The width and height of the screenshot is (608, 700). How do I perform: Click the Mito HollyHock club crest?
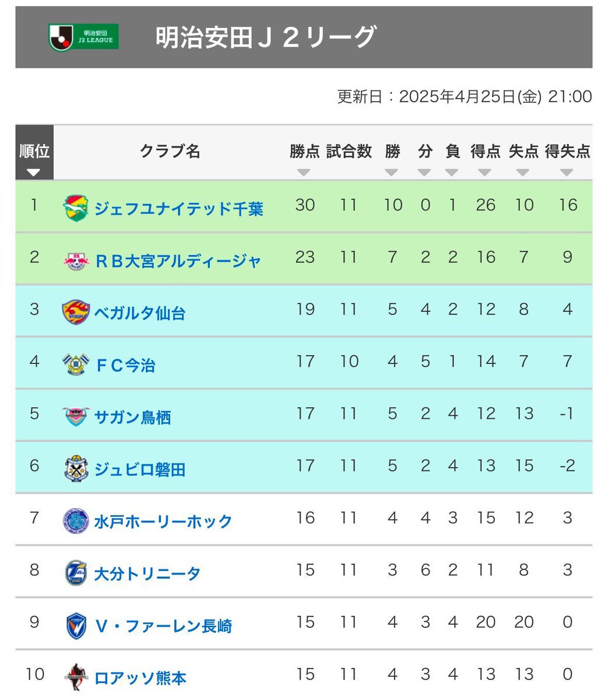76,521
